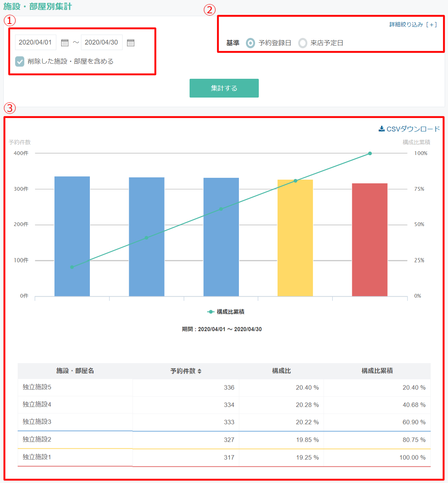Click the end date field 2020/04/30

point(102,42)
